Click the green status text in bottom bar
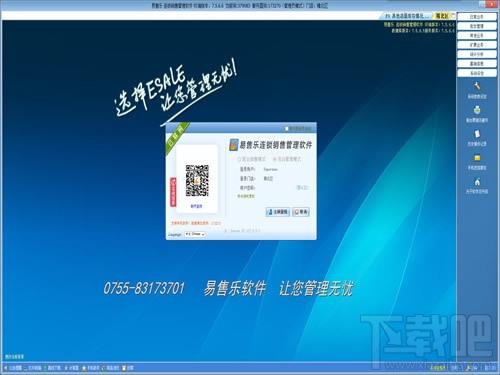The width and height of the screenshot is (500, 375). click(x=438, y=368)
